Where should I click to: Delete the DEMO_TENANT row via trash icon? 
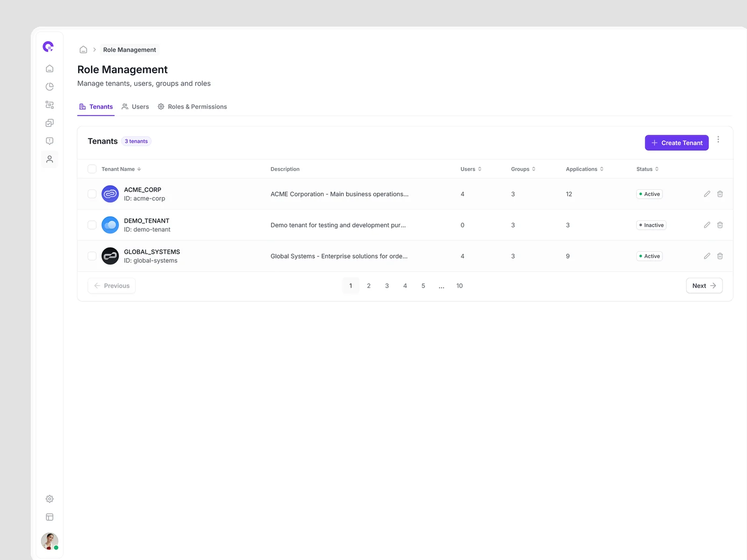pyautogui.click(x=720, y=225)
